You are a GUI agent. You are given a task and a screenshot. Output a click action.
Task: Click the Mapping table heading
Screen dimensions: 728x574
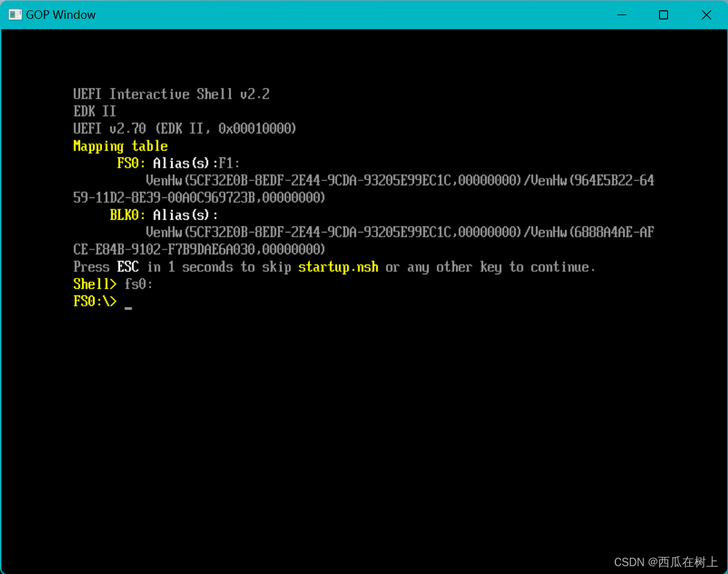[120, 145]
